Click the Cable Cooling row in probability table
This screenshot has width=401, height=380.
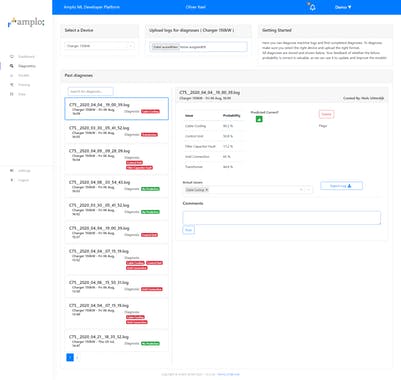(x=213, y=126)
